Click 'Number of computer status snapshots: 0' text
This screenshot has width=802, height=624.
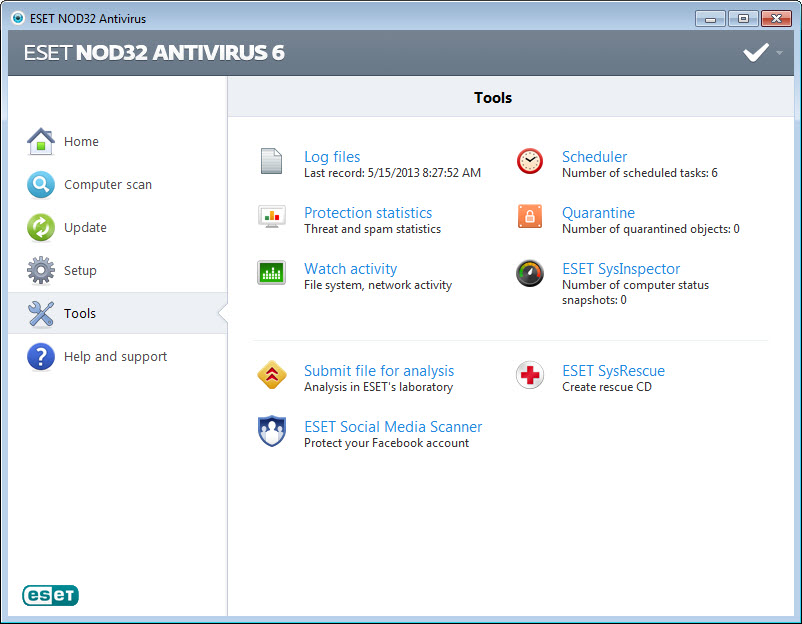635,292
